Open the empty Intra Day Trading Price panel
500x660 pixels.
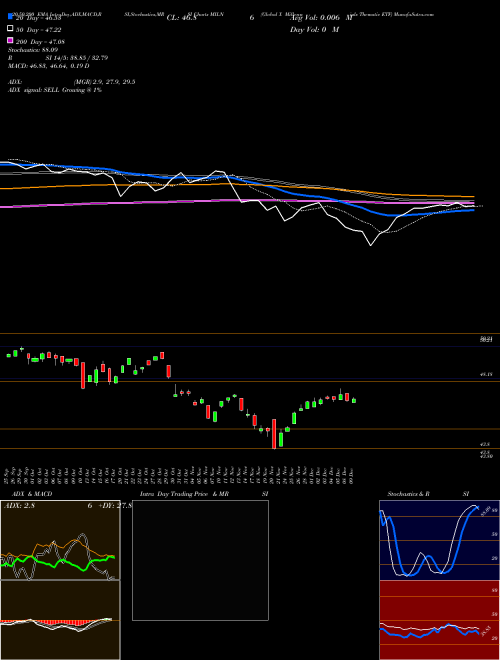tap(200, 560)
